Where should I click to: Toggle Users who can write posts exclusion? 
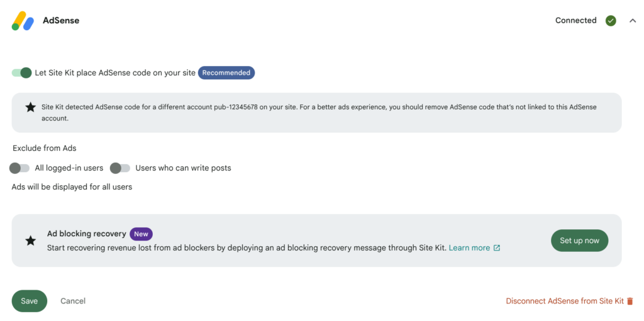pos(120,168)
